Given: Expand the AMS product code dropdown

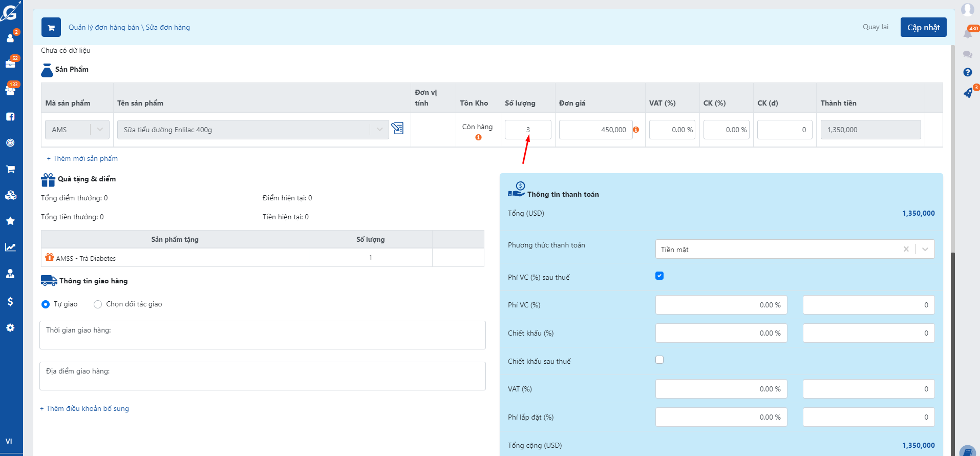Looking at the screenshot, I should 100,130.
